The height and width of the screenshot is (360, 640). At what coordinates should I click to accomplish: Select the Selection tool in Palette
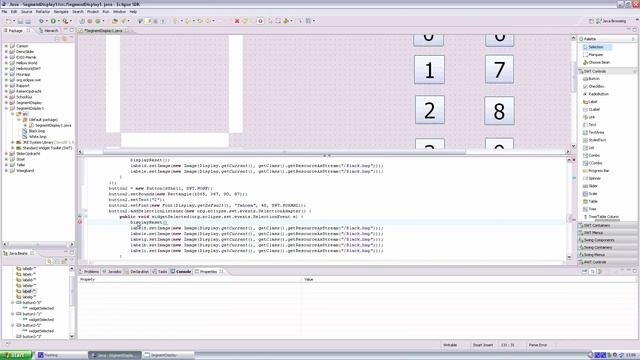tap(596, 47)
